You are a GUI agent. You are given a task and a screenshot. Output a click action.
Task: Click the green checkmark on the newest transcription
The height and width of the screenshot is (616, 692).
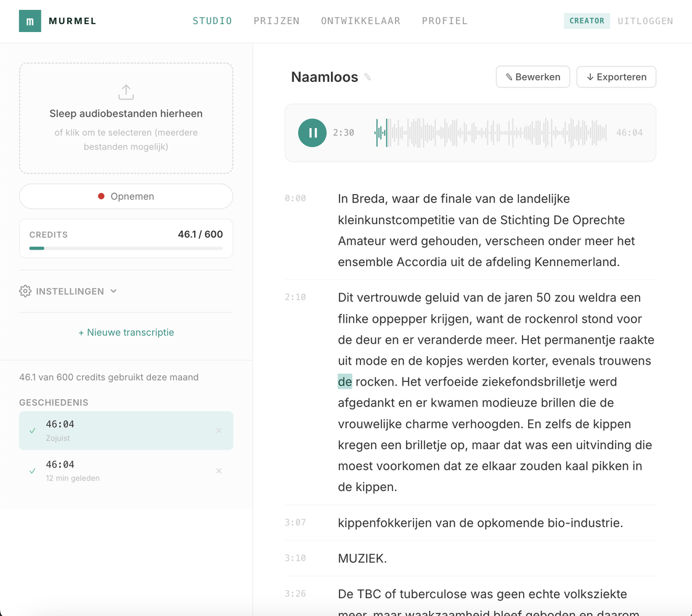pyautogui.click(x=32, y=431)
